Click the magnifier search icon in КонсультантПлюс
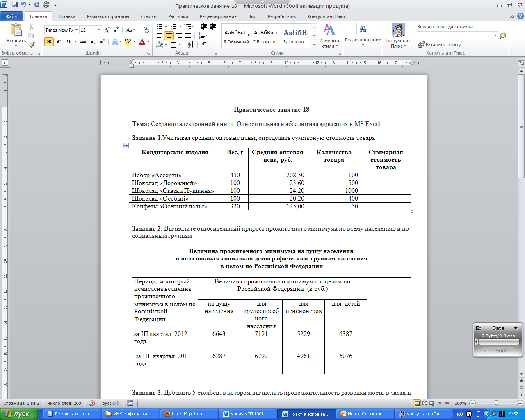This screenshot has height=420, width=525. coord(503,36)
